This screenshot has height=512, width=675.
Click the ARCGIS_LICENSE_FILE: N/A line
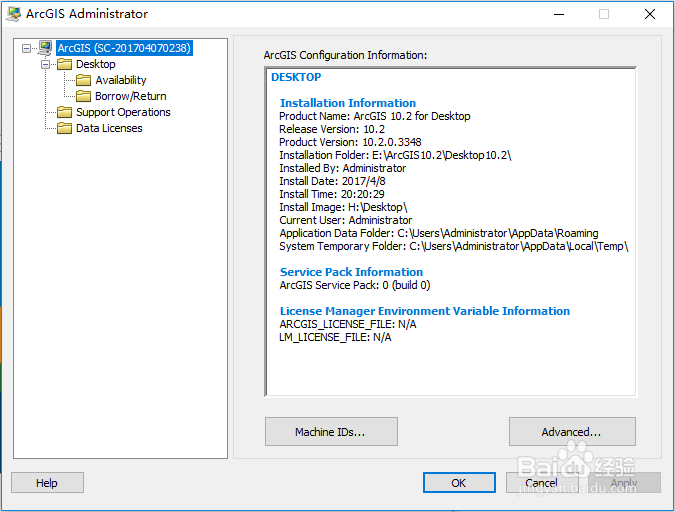(x=348, y=324)
